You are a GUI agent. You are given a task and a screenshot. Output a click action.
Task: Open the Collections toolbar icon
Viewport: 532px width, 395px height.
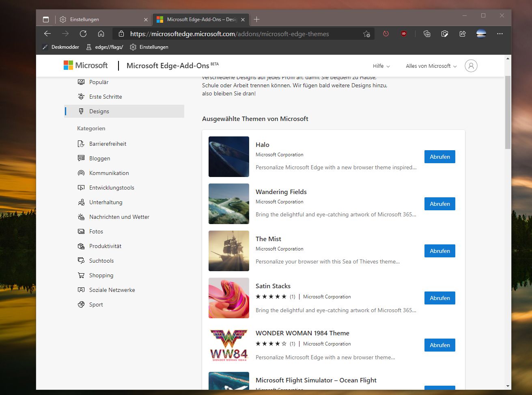click(427, 34)
